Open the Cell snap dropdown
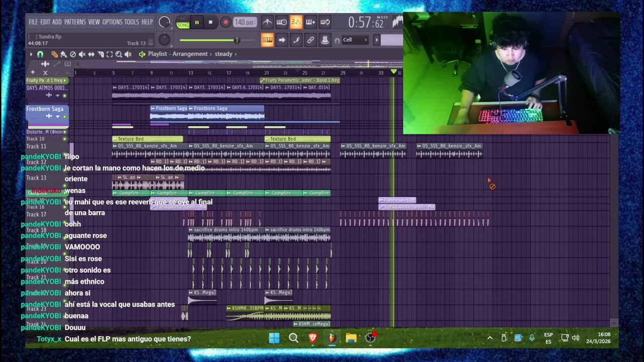The height and width of the screenshot is (362, 644). (x=355, y=40)
